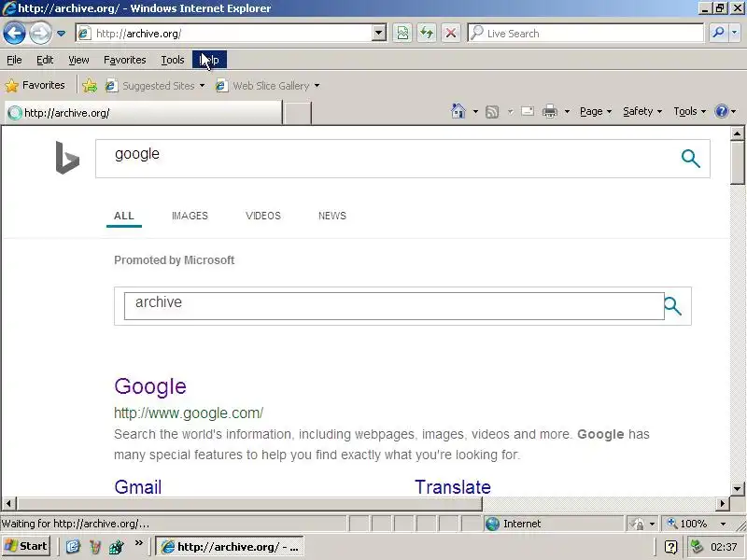The height and width of the screenshot is (560, 747).
Task: Open the Translate sublink
Action: (x=453, y=487)
